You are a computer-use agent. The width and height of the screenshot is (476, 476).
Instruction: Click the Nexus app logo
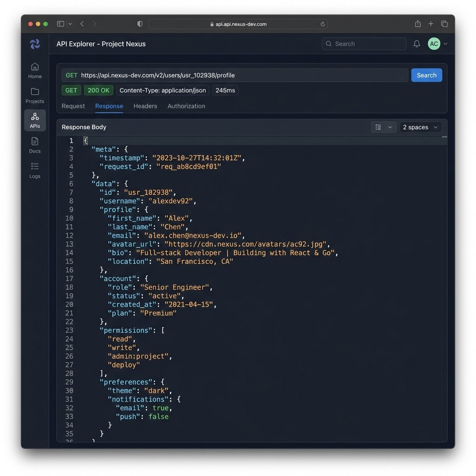click(35, 44)
